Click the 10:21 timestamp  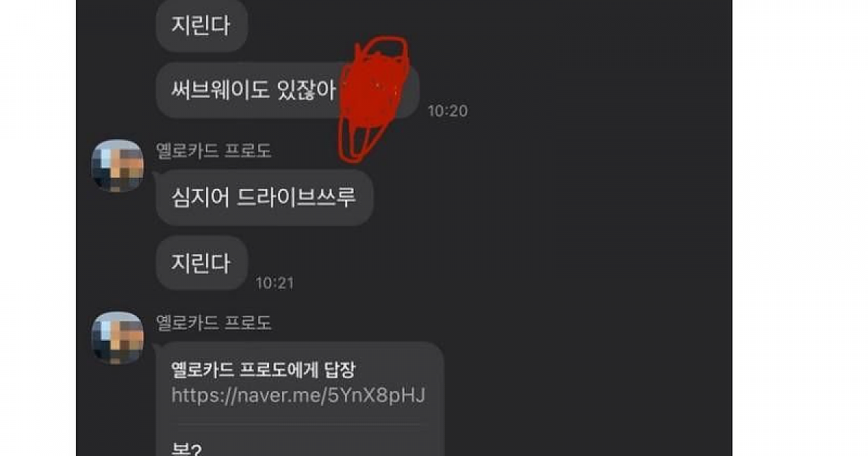275,283
